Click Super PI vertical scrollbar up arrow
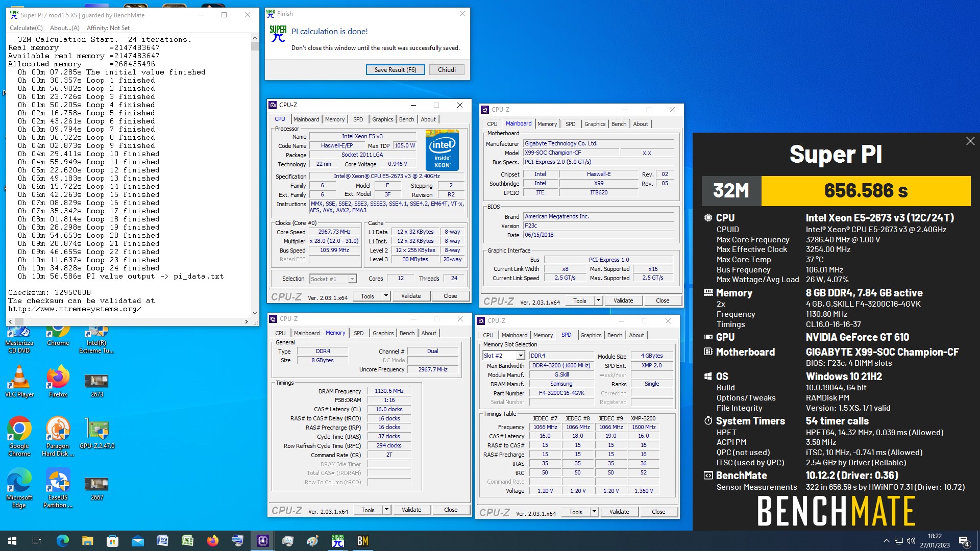 pyautogui.click(x=255, y=38)
